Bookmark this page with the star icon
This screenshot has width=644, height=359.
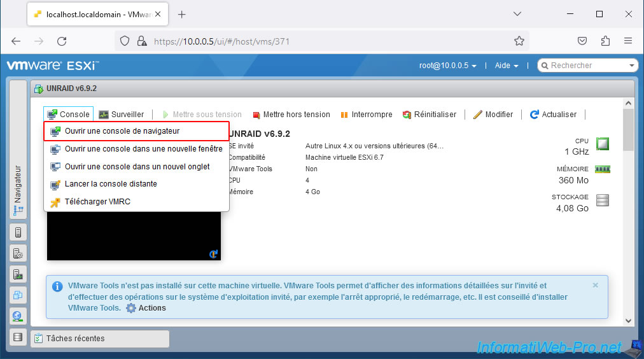pos(519,41)
